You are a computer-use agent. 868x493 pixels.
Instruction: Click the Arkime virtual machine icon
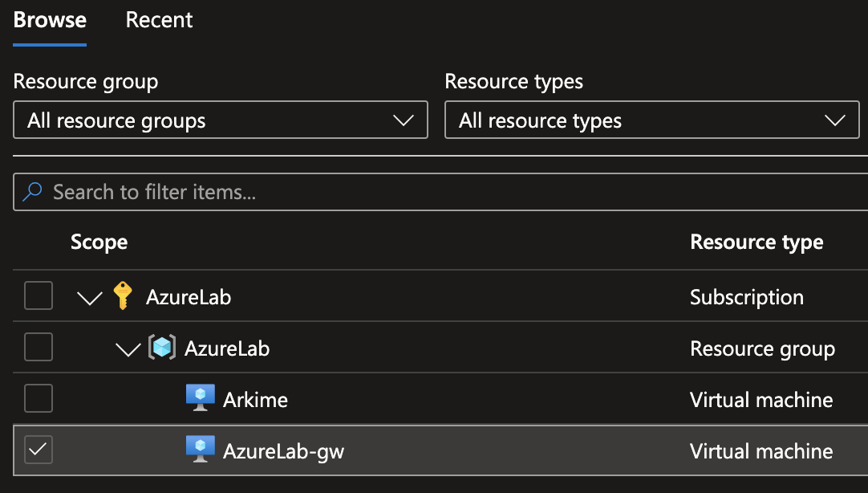tap(200, 399)
